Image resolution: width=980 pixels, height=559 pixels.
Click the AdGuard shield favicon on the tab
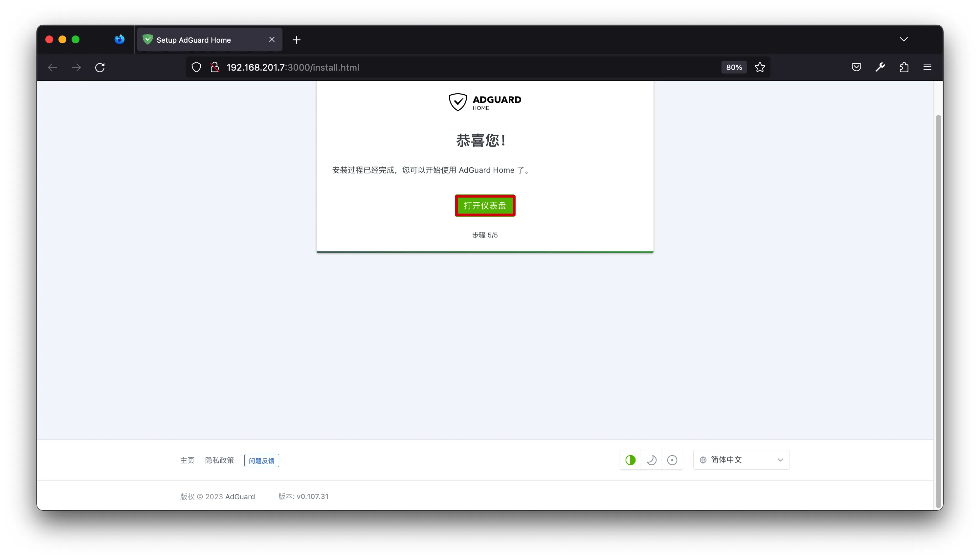click(x=148, y=39)
